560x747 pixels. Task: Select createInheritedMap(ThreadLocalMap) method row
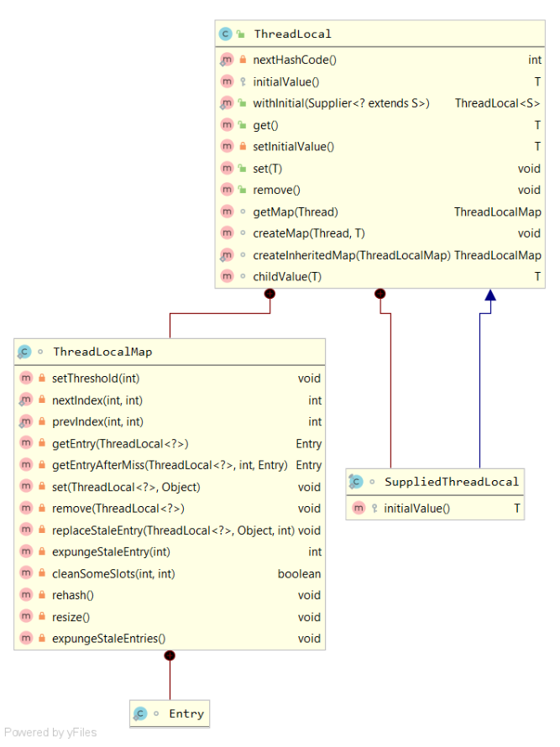coord(379,255)
